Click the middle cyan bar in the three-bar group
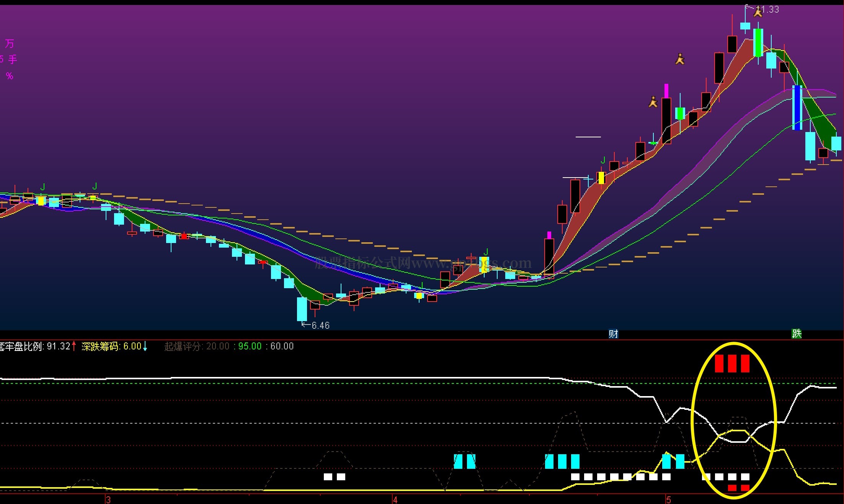Viewport: 844px width, 504px height. pos(562,461)
